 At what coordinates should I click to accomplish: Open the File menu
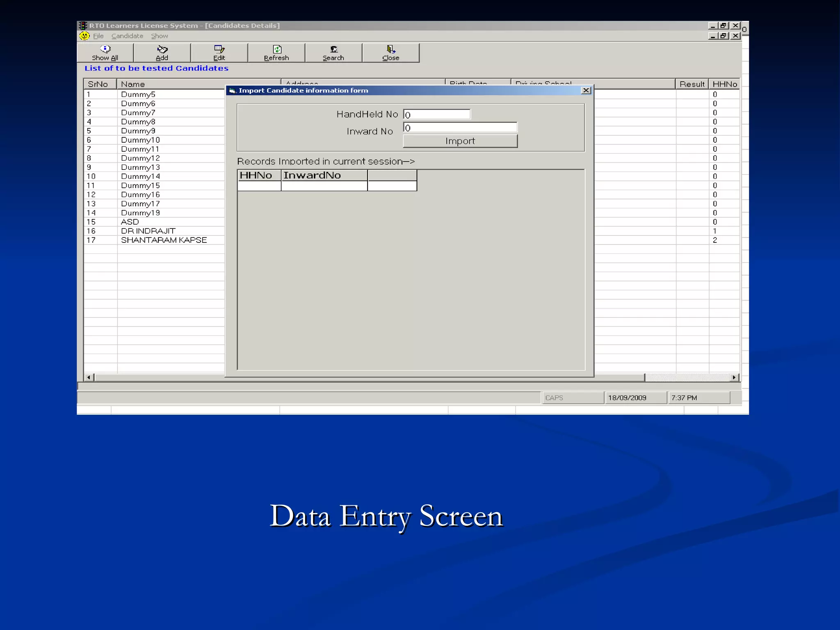[x=98, y=36]
